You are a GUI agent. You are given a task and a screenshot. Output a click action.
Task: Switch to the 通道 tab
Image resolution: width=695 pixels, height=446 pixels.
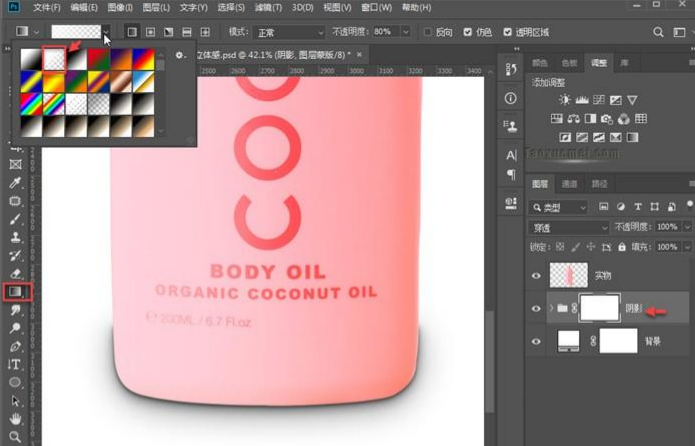click(x=569, y=184)
